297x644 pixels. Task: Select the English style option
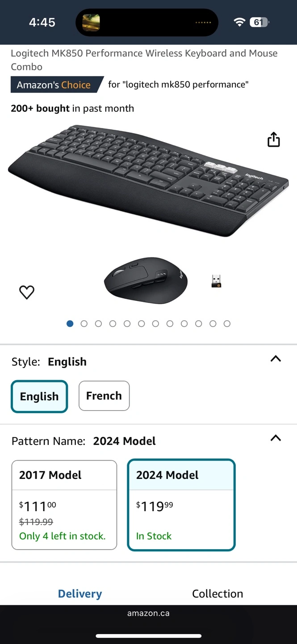39,396
